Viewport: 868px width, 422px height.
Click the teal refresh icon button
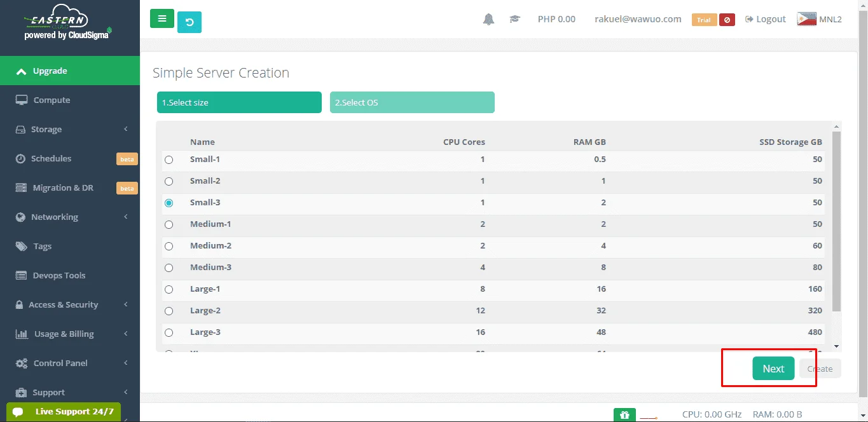[x=189, y=22]
